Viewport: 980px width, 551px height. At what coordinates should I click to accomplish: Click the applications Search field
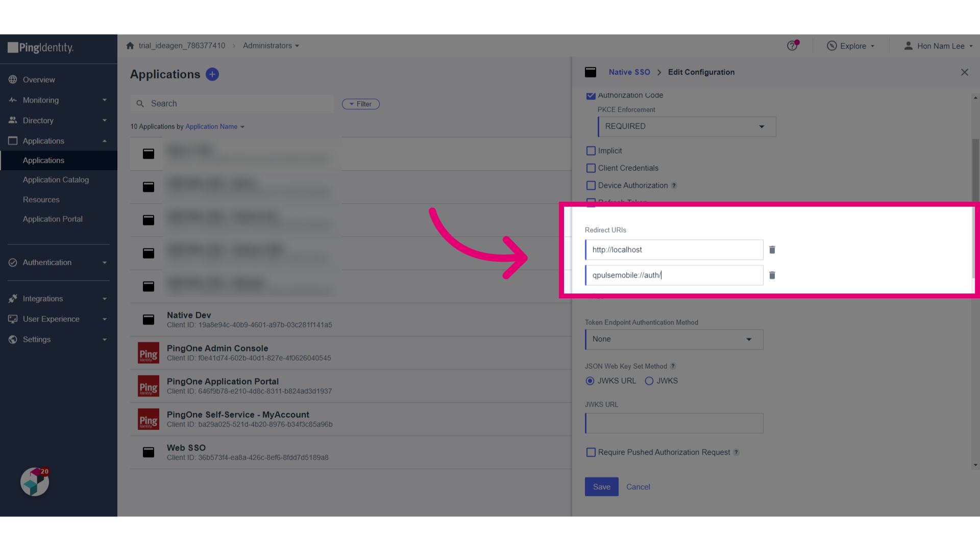(x=232, y=104)
